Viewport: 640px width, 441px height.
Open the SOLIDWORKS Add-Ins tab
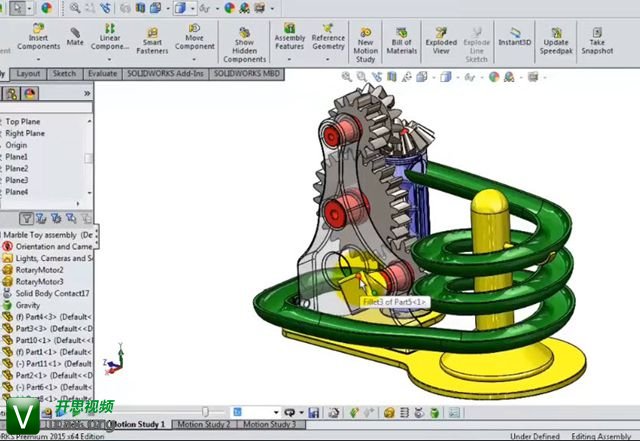(165, 74)
